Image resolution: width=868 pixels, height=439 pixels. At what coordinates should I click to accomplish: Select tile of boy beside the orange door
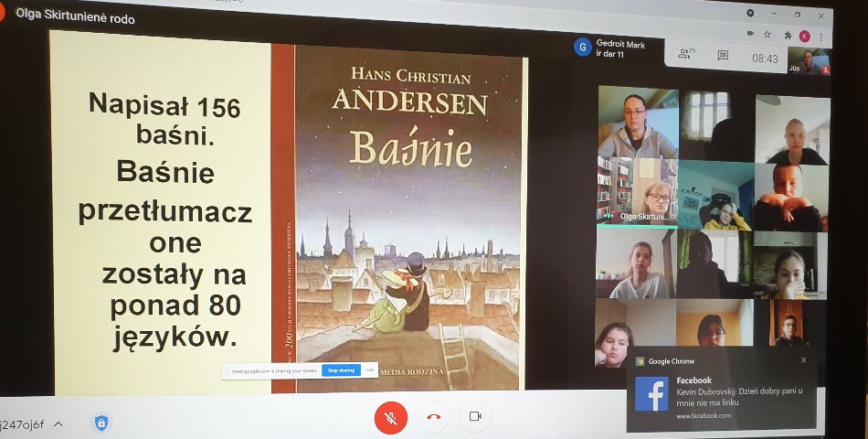pyautogui.click(x=789, y=324)
